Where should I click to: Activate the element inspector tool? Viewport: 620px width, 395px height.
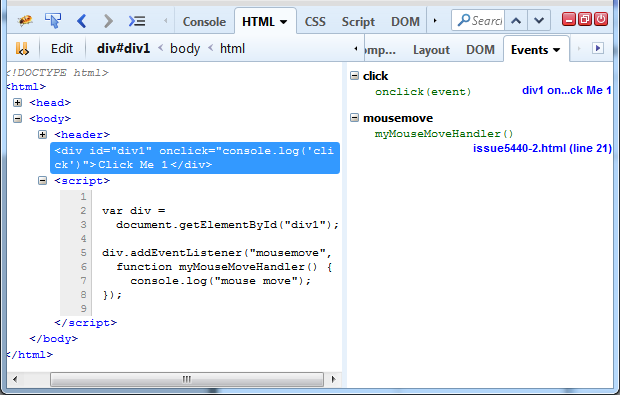coord(53,21)
